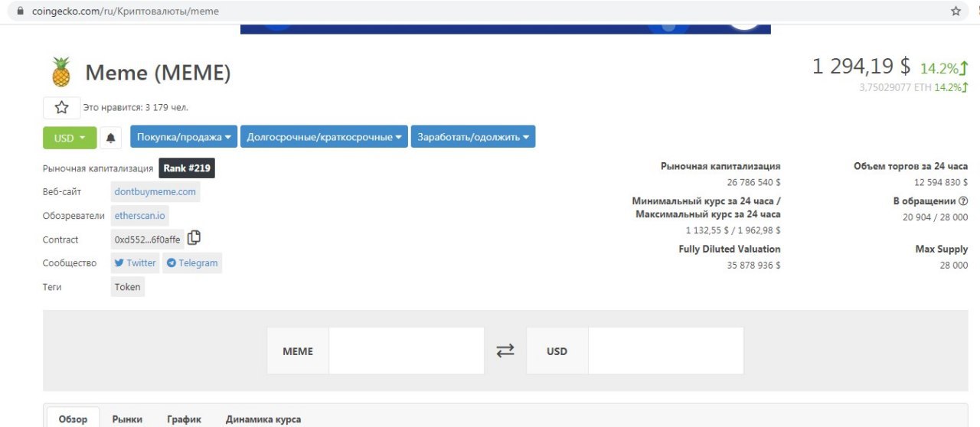Screen dimensions: 980x427
Task: Click the USD amount input field
Action: [x=666, y=351]
